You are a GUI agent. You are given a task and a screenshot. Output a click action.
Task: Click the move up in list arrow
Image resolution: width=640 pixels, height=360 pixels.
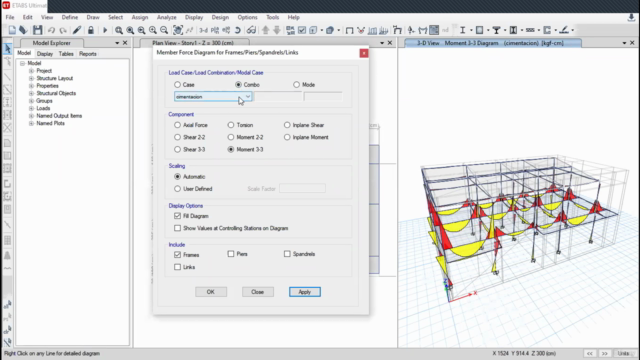266,30
